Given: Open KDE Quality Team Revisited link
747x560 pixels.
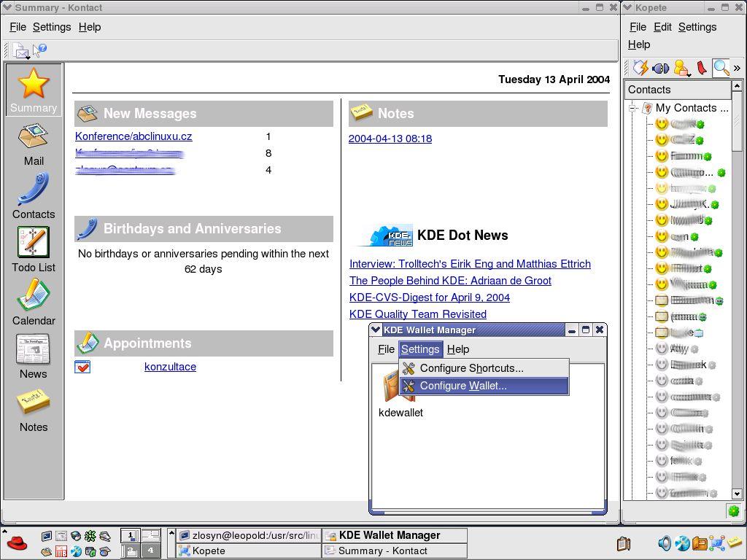Looking at the screenshot, I should click(418, 314).
